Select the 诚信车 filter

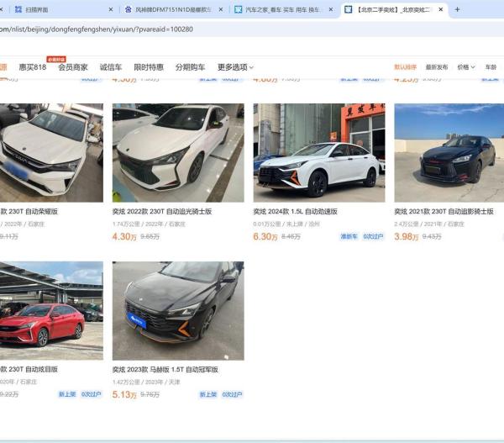(x=111, y=67)
